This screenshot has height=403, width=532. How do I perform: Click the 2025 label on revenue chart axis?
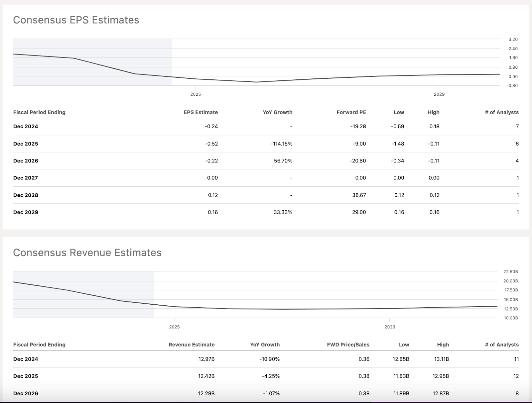point(174,327)
